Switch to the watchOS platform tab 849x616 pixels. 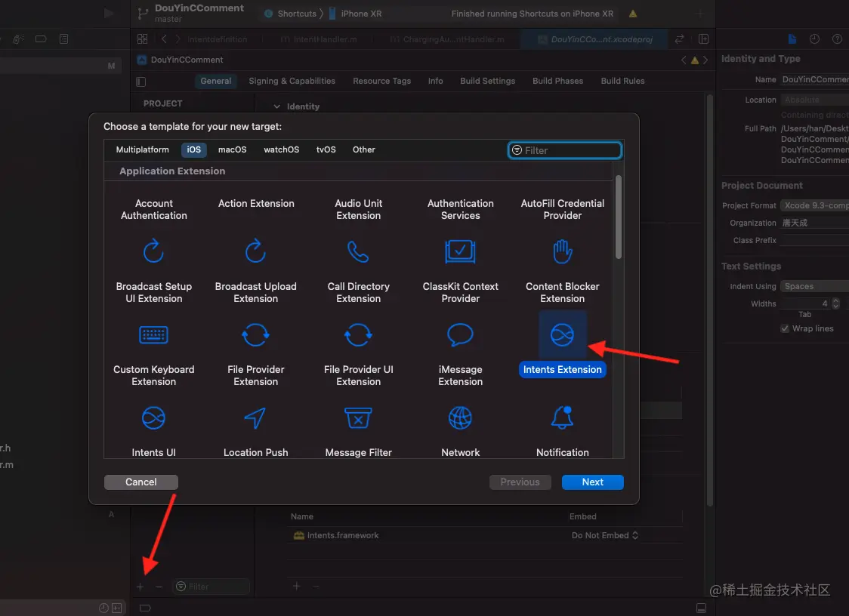coord(281,149)
